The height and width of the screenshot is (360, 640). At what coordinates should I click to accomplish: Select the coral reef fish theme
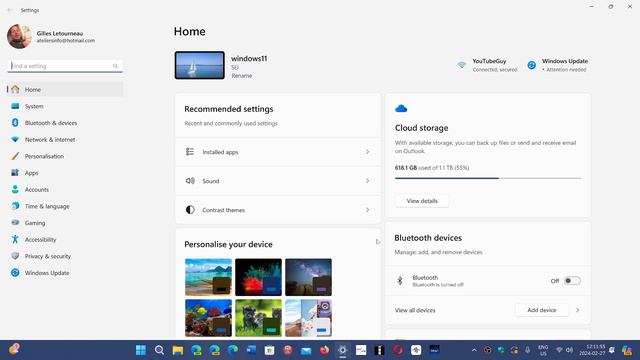click(208, 318)
